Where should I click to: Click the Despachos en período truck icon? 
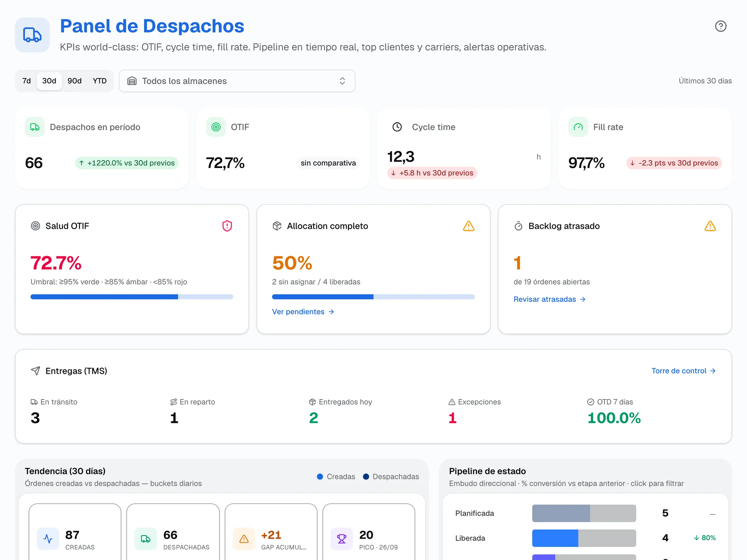(x=35, y=127)
